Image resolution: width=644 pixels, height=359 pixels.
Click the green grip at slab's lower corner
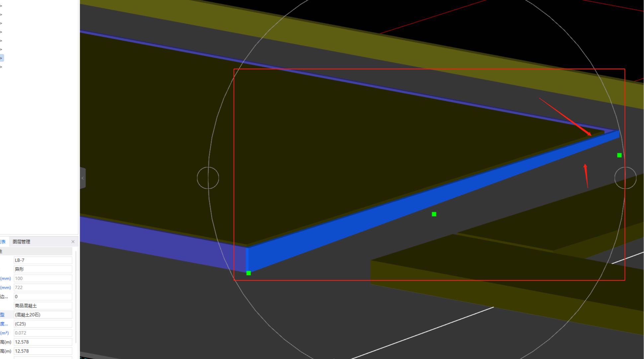(x=249, y=273)
